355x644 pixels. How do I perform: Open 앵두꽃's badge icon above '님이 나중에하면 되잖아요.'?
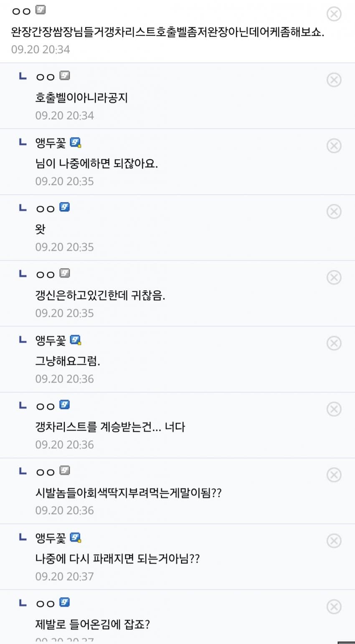[75, 143]
